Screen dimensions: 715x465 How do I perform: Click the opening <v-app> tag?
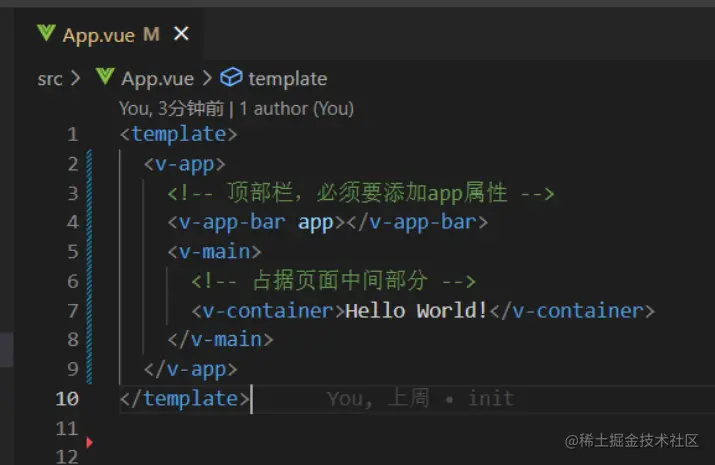coord(185,164)
